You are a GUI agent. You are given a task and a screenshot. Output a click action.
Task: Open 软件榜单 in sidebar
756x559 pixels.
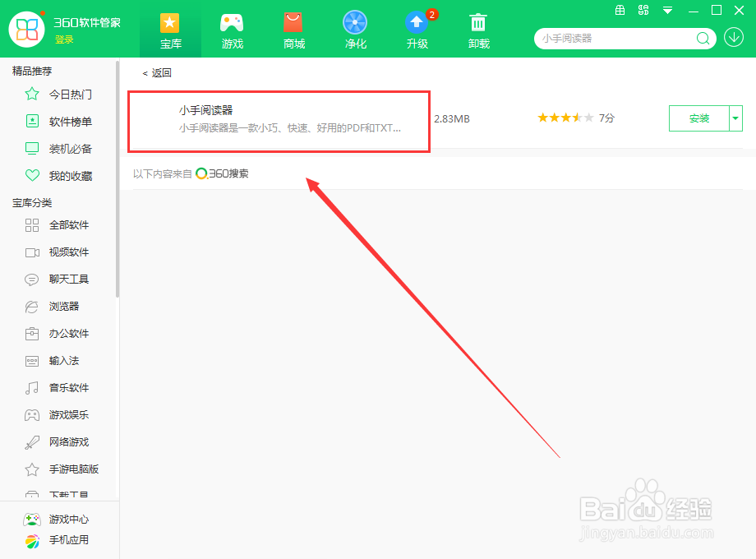(71, 122)
